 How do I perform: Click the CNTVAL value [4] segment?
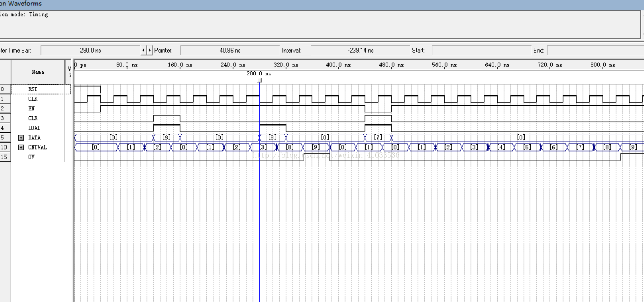501,148
